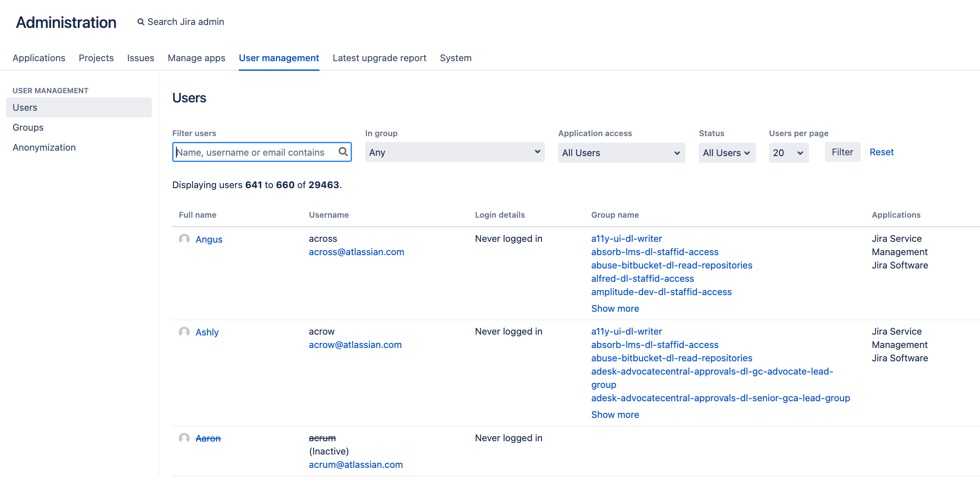Image resolution: width=980 pixels, height=477 pixels.
Task: Open the System tab
Action: click(455, 58)
